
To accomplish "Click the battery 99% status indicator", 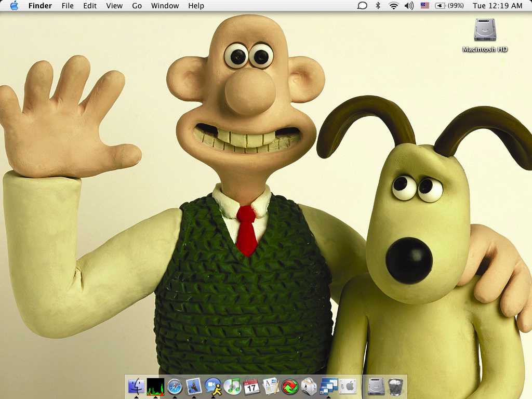I will point(449,6).
